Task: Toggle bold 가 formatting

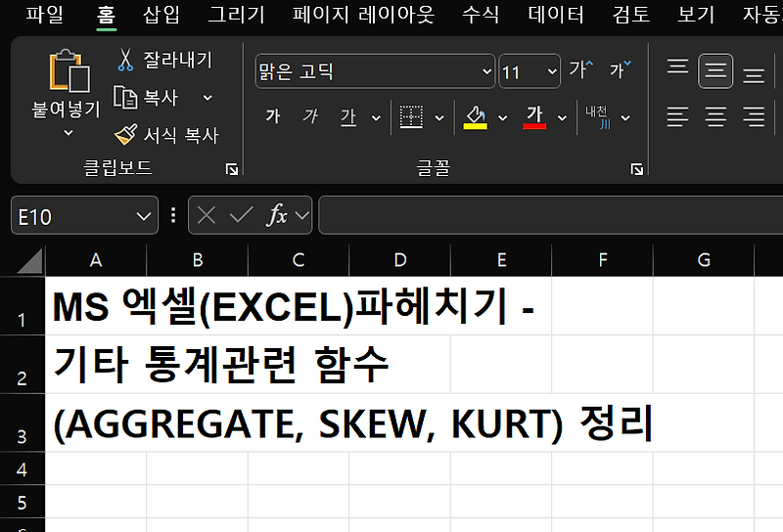Action: click(273, 116)
